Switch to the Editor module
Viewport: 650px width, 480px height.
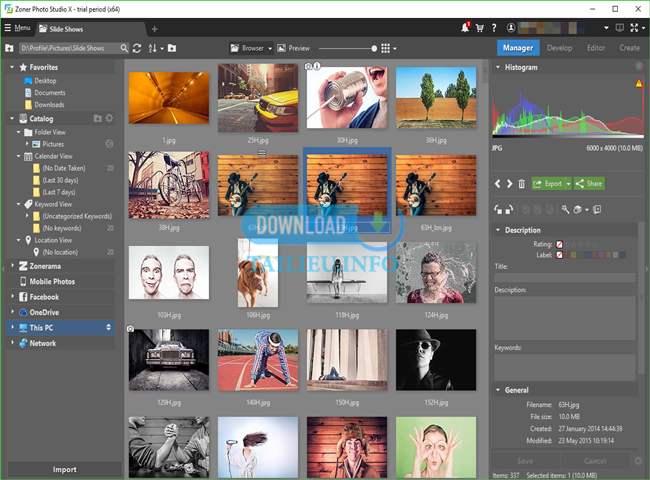coord(596,48)
